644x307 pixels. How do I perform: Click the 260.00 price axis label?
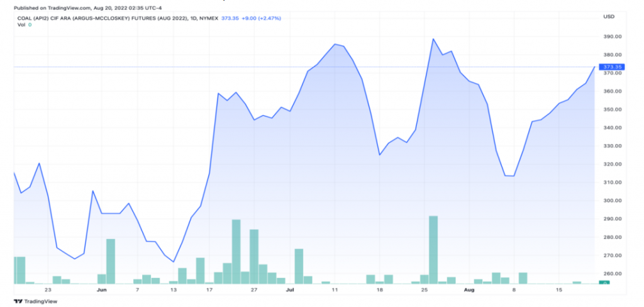[611, 274]
